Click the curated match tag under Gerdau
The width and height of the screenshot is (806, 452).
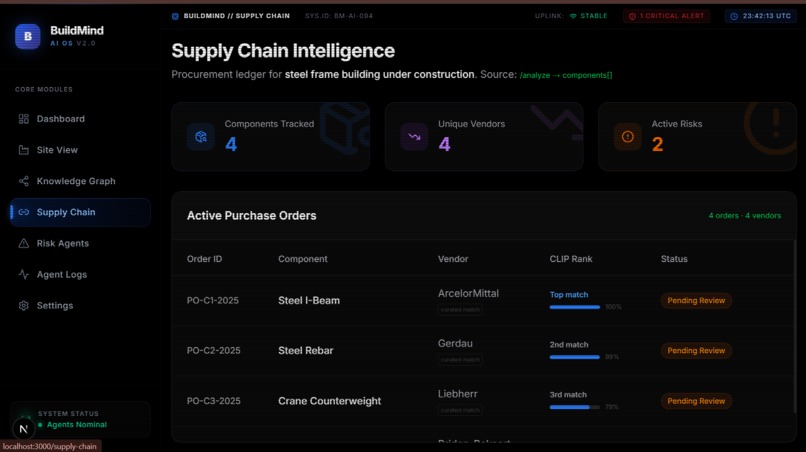460,359
